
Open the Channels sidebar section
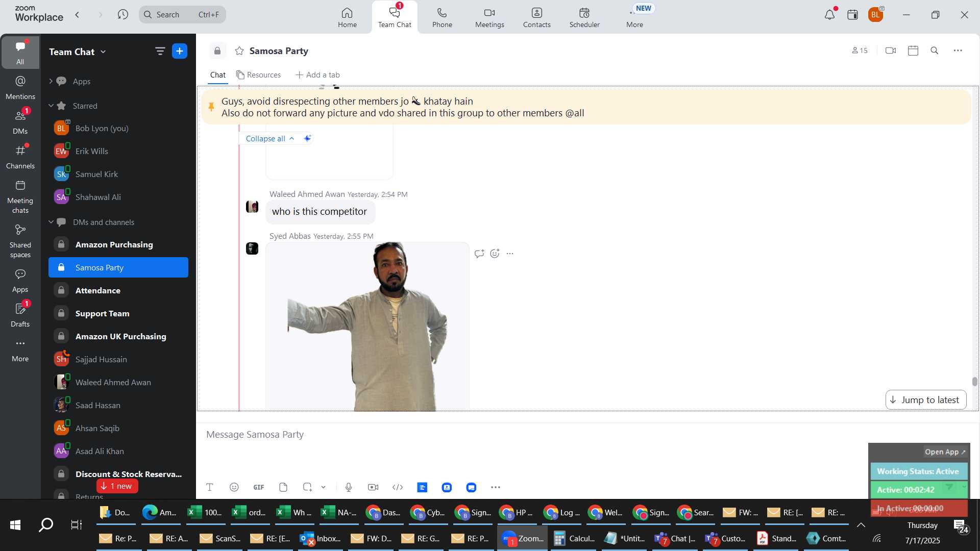click(x=20, y=157)
